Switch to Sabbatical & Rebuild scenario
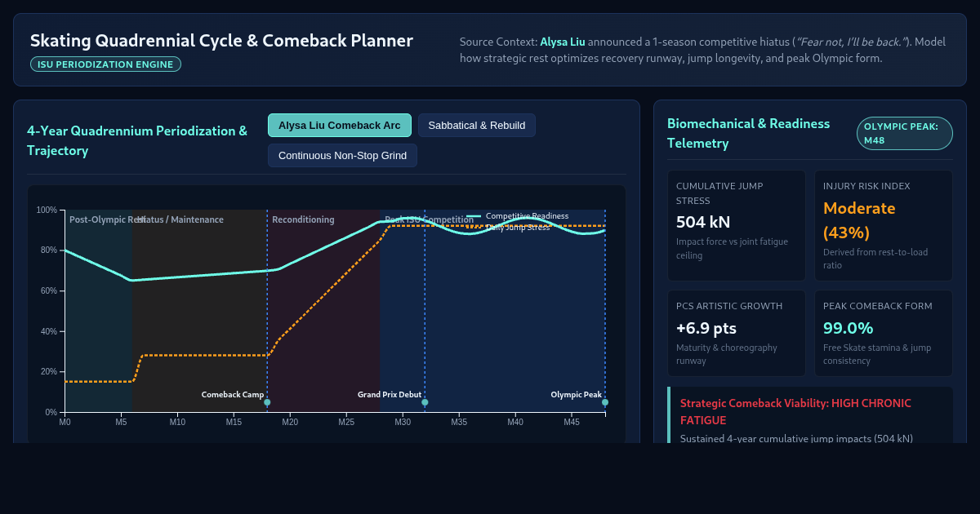This screenshot has height=514, width=980. 477,125
